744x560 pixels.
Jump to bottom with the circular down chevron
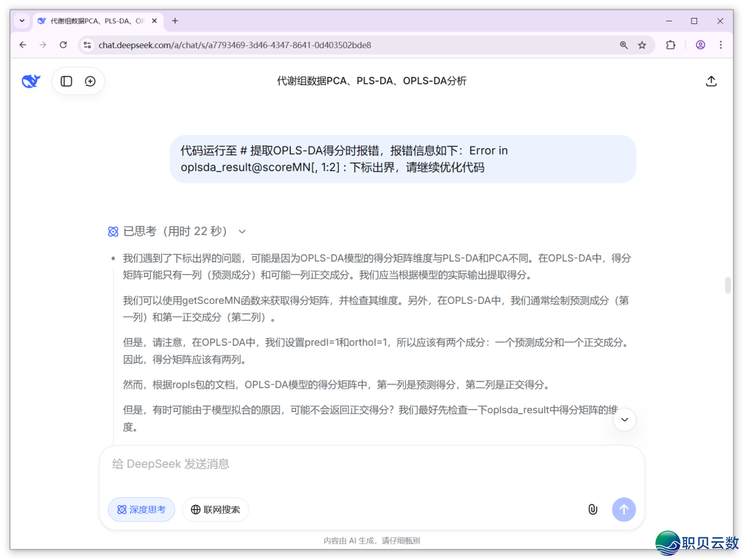click(x=624, y=419)
